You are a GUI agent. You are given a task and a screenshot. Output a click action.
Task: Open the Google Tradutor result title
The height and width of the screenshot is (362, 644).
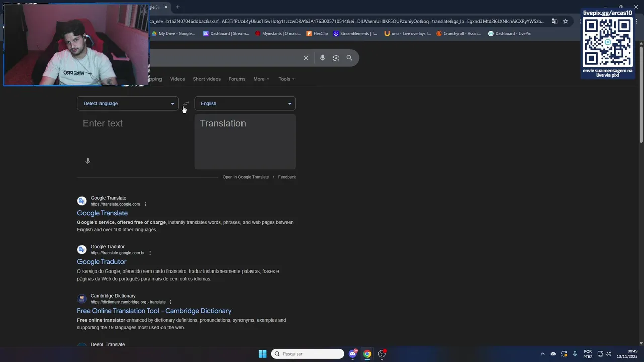coord(102,262)
